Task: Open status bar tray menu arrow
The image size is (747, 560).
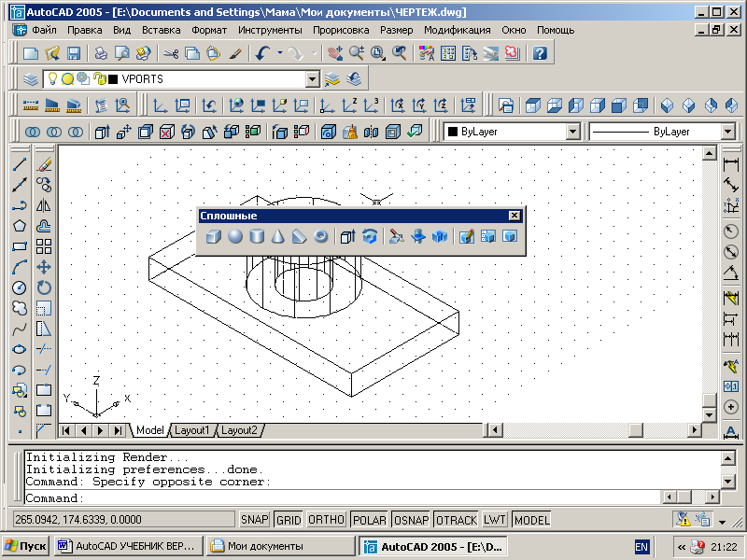Action: click(x=722, y=522)
